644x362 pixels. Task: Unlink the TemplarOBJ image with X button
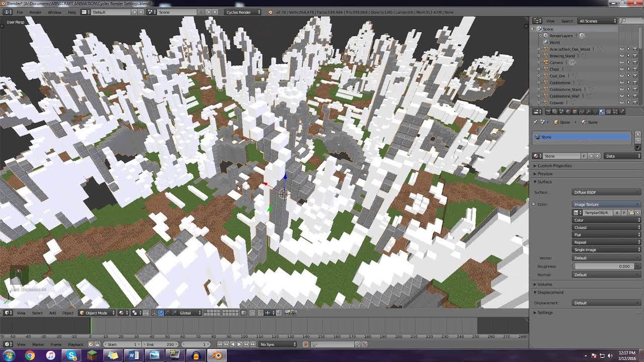pyautogui.click(x=637, y=213)
